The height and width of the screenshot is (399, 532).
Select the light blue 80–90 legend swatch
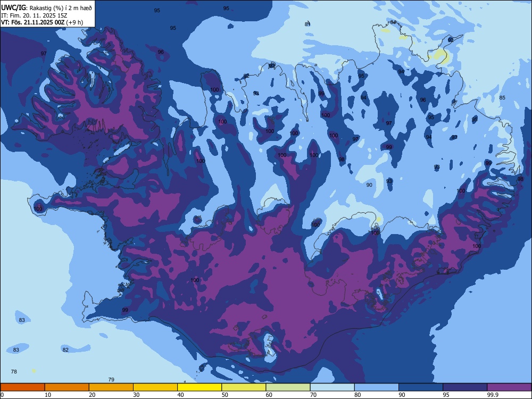377,387
